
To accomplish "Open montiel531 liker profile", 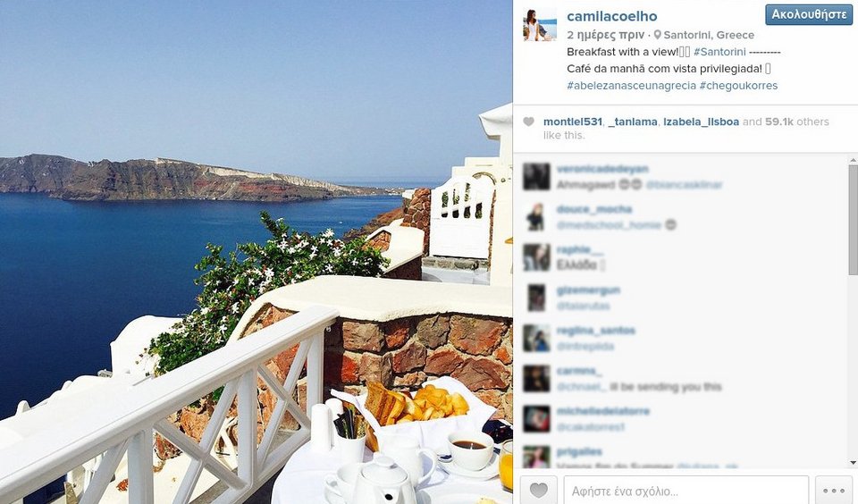I will point(572,122).
